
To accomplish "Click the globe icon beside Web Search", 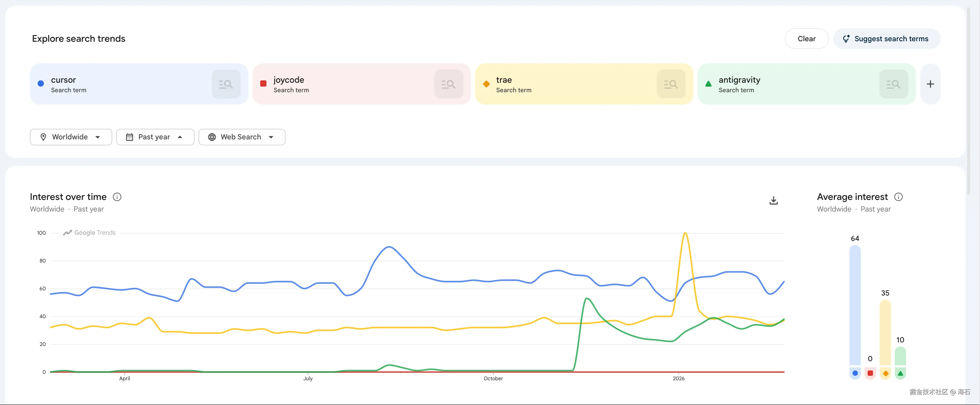I will pyautogui.click(x=212, y=137).
